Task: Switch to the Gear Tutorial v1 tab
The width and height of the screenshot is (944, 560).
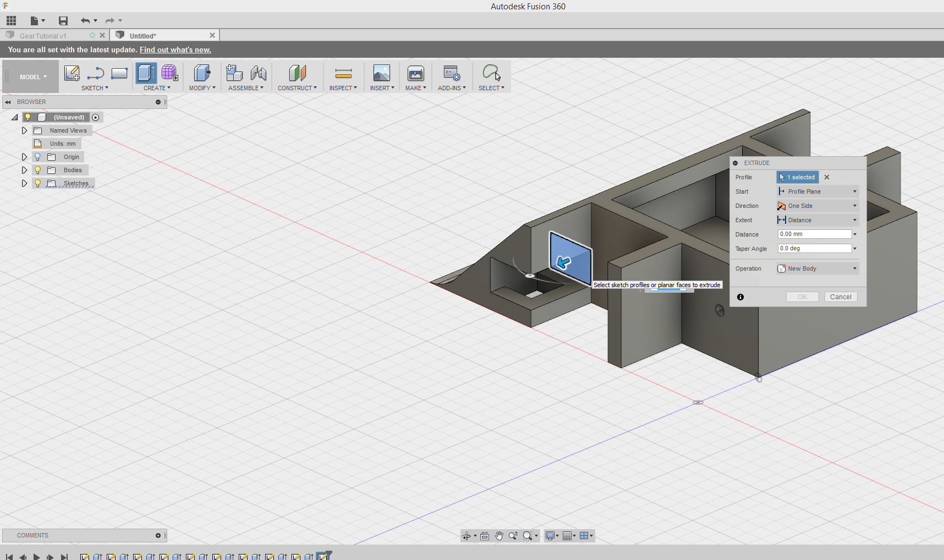Action: [x=43, y=36]
